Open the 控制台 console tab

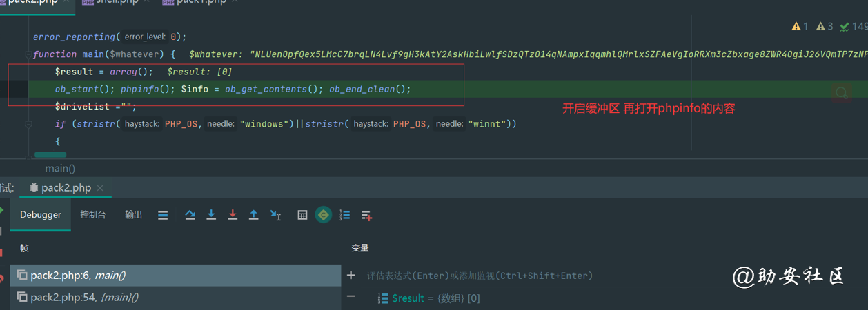pos(93,214)
